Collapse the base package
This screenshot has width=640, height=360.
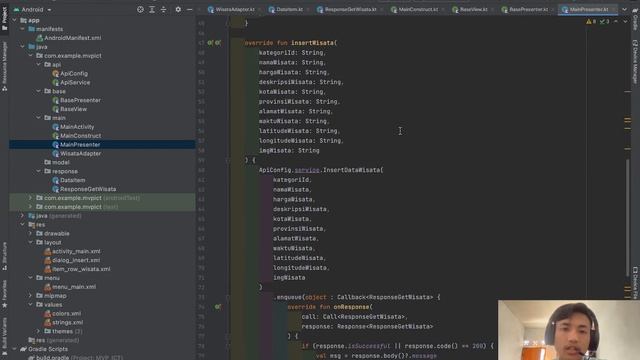coord(39,91)
